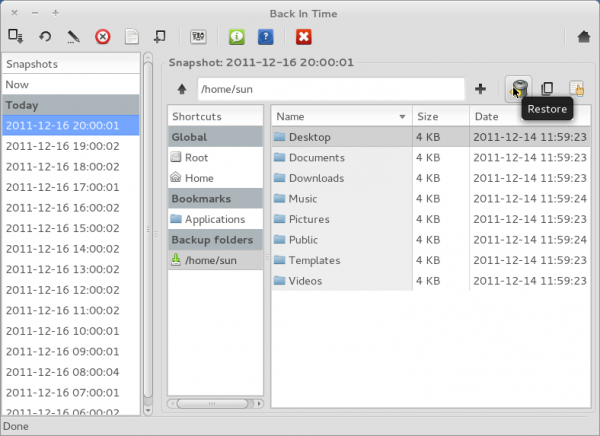Sort files by the Name column header
This screenshot has width=600, height=436.
coord(342,116)
